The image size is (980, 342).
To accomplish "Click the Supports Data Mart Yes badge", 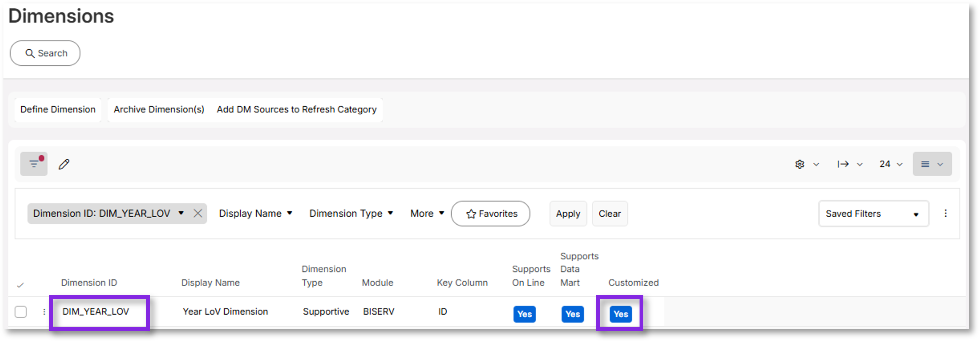I will tap(573, 315).
